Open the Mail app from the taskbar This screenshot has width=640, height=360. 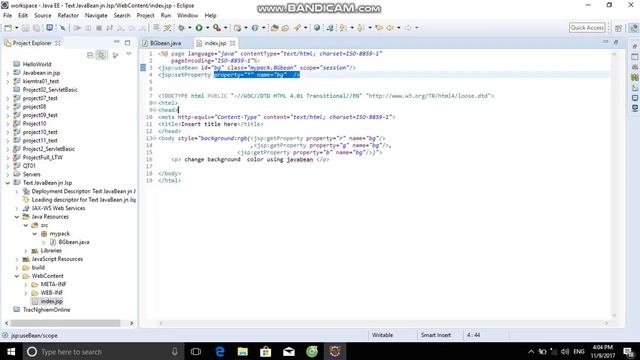point(289,351)
